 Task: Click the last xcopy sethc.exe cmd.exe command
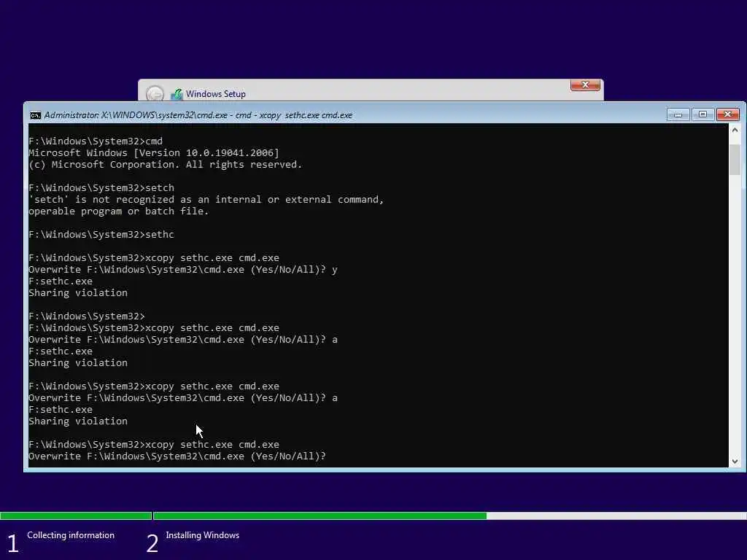tap(154, 445)
